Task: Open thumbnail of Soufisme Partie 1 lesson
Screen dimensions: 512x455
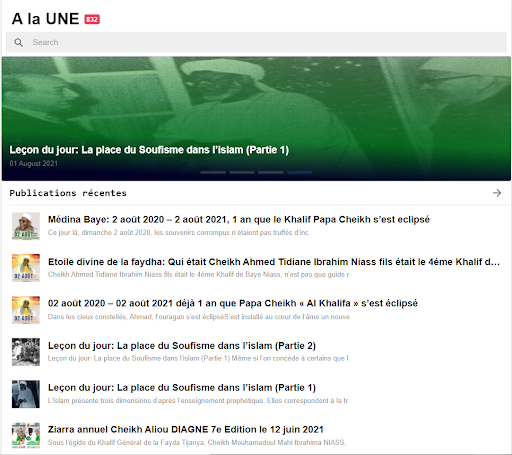Action: tap(26, 394)
